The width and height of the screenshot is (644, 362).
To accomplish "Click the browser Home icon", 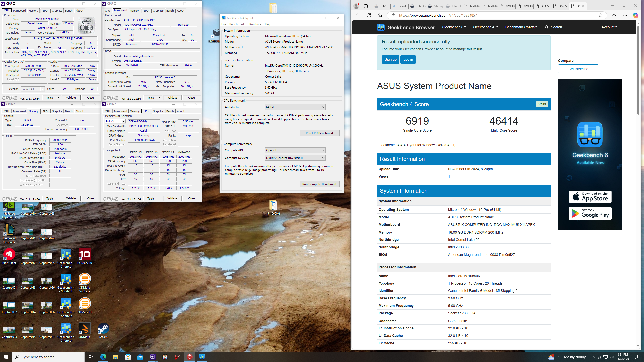I will 380,15.
